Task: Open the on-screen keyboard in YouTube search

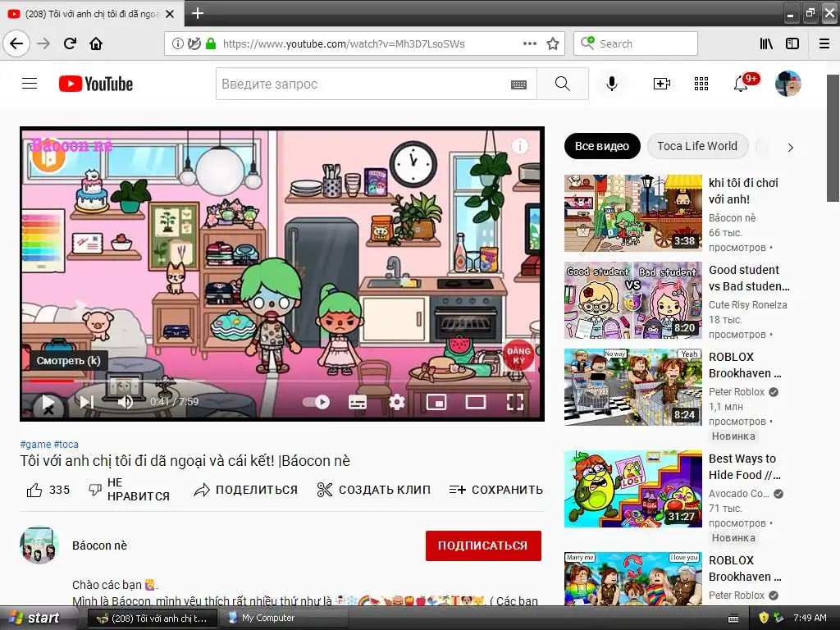Action: pos(518,84)
